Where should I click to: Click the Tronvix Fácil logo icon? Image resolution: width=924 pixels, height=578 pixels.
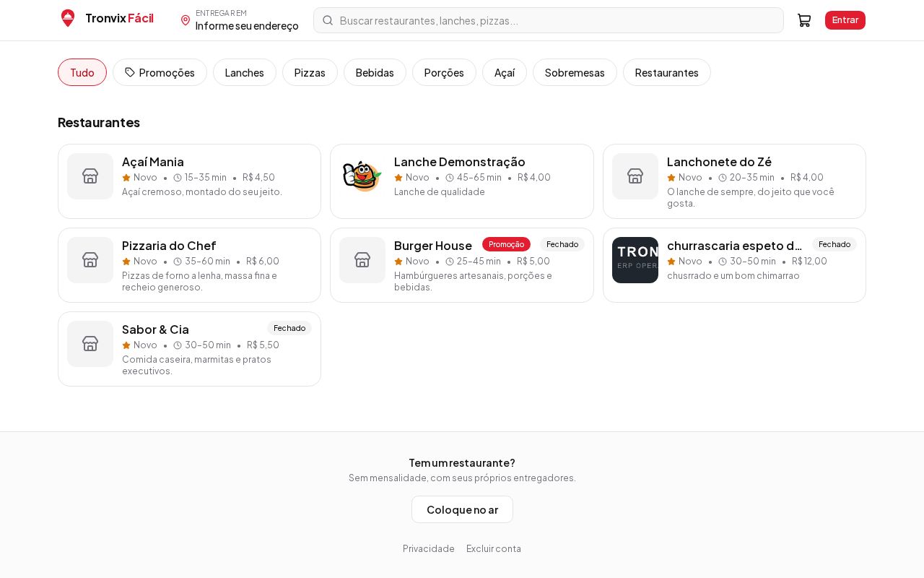68,18
